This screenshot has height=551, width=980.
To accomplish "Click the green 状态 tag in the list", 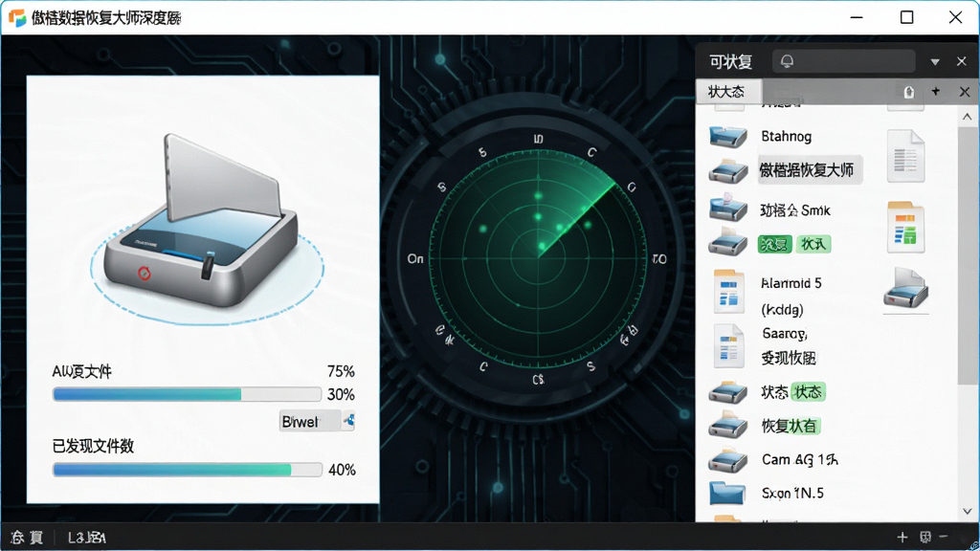I will tap(808, 391).
